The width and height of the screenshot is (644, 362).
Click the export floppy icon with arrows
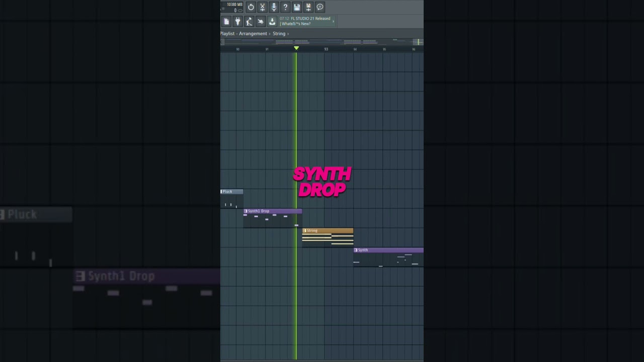(308, 7)
